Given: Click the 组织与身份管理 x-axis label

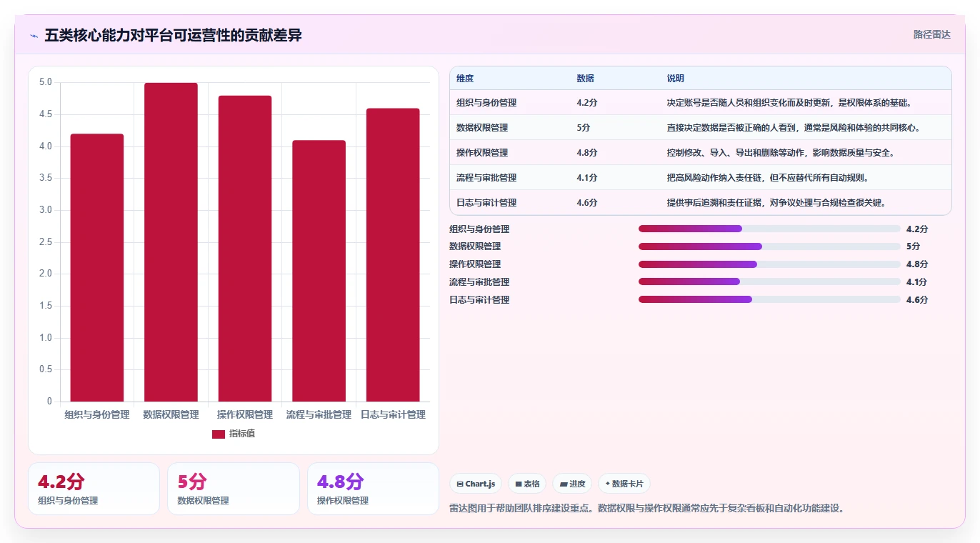Looking at the screenshot, I should pos(97,414).
